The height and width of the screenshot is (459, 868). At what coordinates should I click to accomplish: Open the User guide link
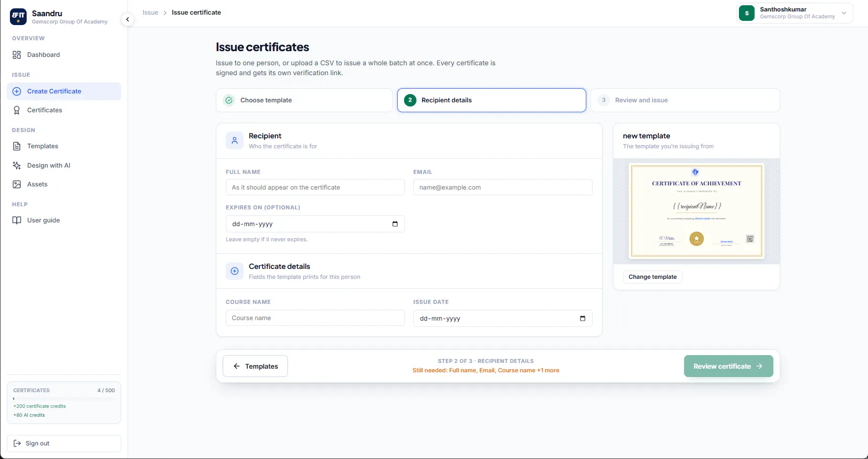[64, 220]
